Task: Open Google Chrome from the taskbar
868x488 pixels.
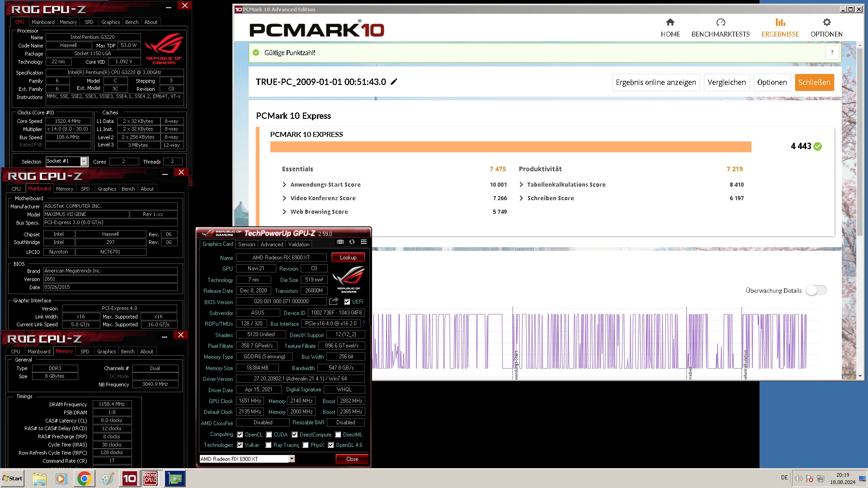Action: click(84, 479)
